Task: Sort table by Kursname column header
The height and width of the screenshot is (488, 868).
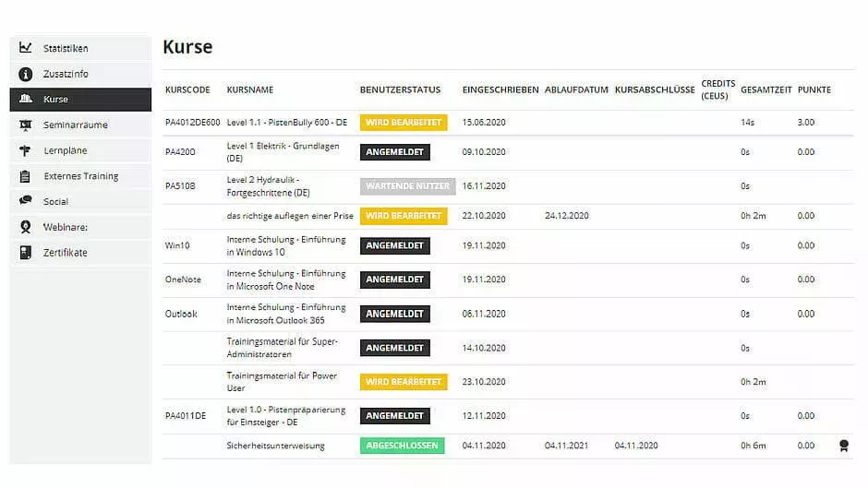Action: [x=250, y=90]
